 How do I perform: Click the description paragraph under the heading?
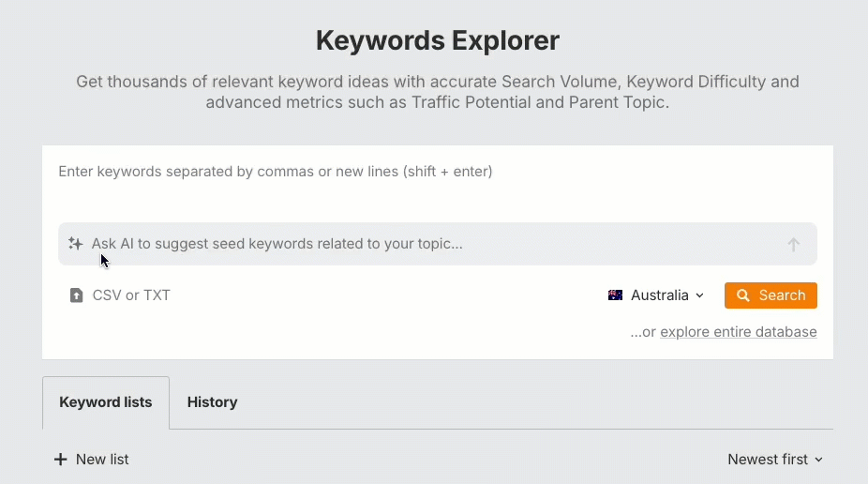438,92
